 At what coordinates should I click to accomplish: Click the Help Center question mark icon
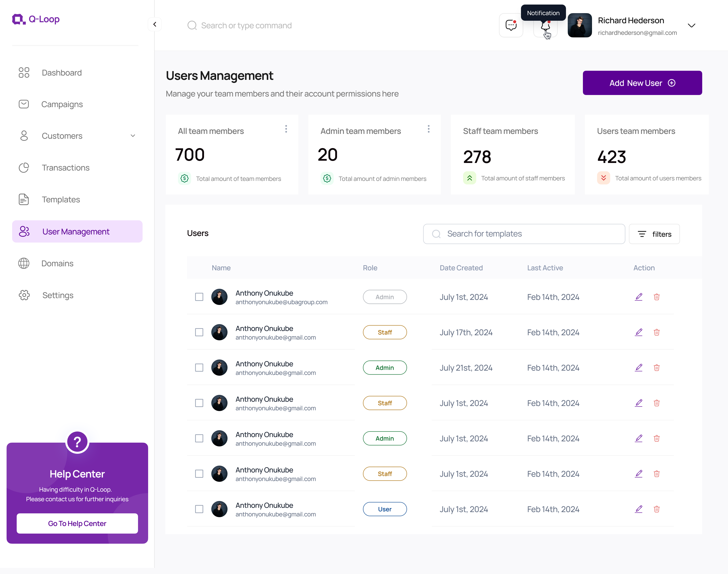(x=77, y=442)
